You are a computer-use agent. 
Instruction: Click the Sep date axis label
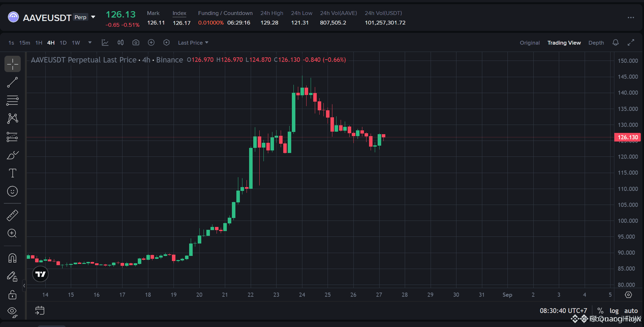point(507,295)
